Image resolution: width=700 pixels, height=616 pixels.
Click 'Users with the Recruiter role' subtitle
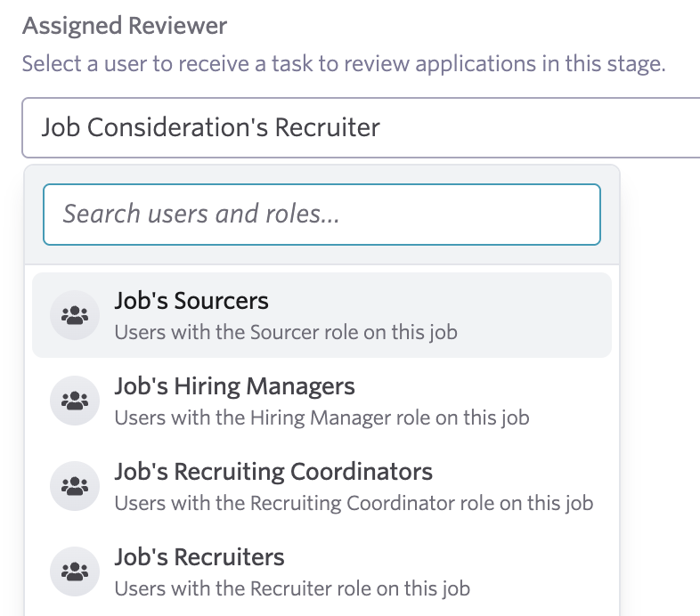coord(292,588)
